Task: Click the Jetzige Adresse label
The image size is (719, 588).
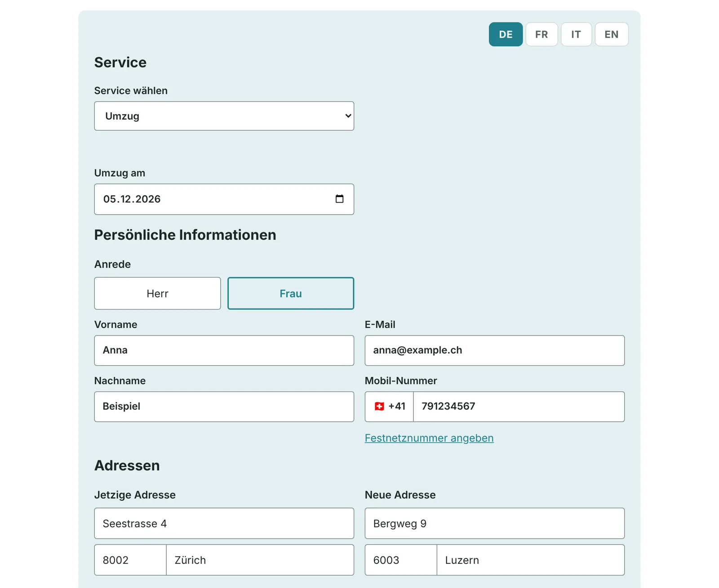Action: pos(135,495)
